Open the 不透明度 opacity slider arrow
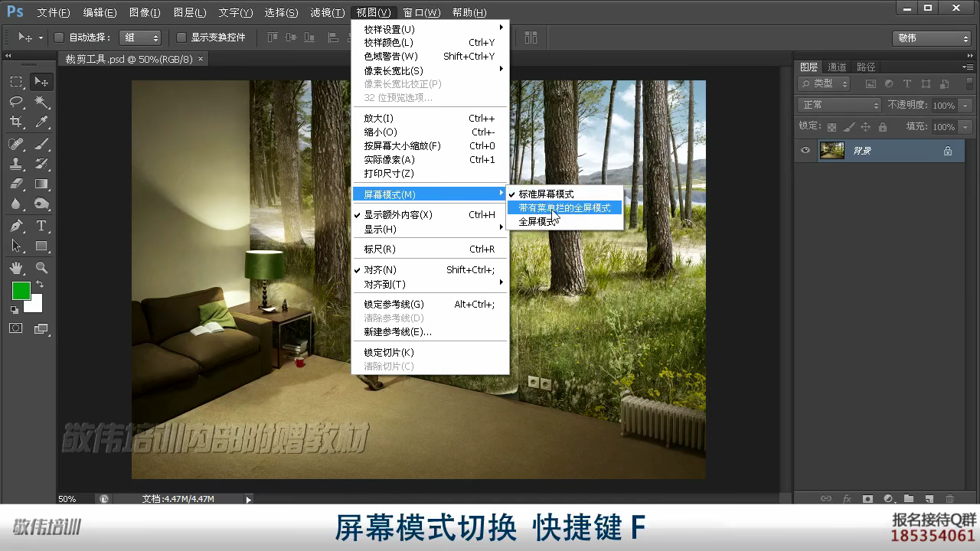980x551 pixels. (965, 106)
